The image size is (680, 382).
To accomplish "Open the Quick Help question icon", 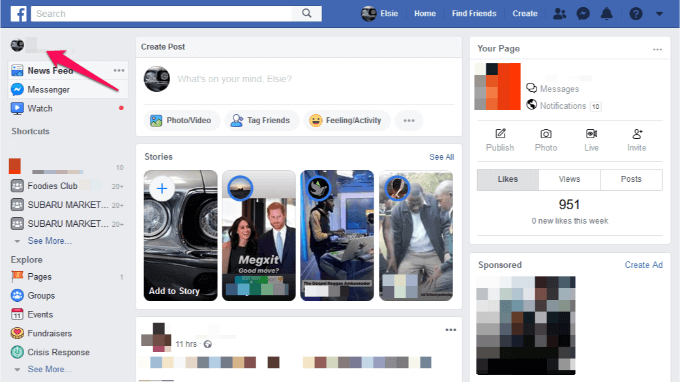I will click(636, 14).
